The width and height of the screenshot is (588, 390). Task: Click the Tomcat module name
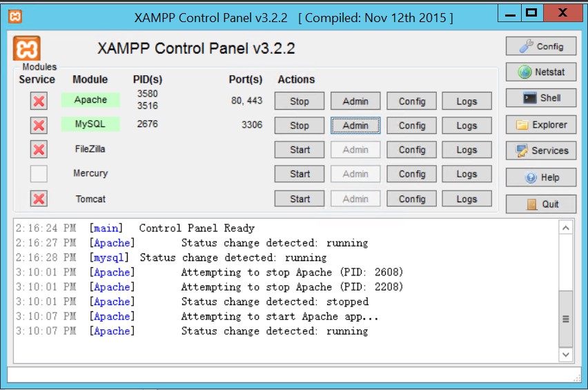90,199
